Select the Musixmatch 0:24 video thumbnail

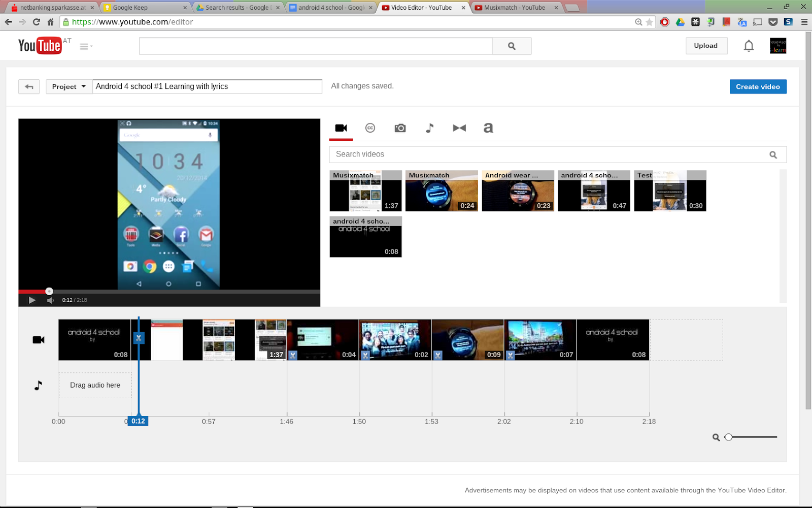[x=442, y=190]
